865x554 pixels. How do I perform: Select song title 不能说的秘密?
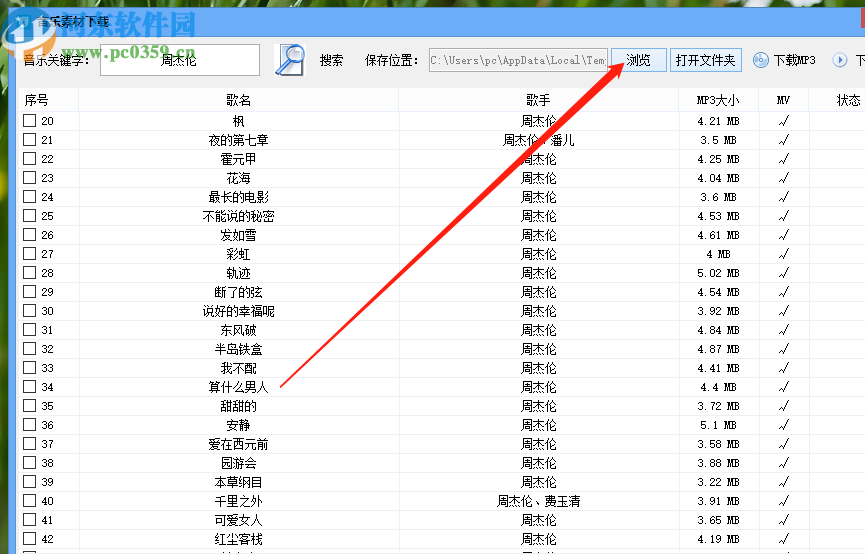[x=238, y=216]
